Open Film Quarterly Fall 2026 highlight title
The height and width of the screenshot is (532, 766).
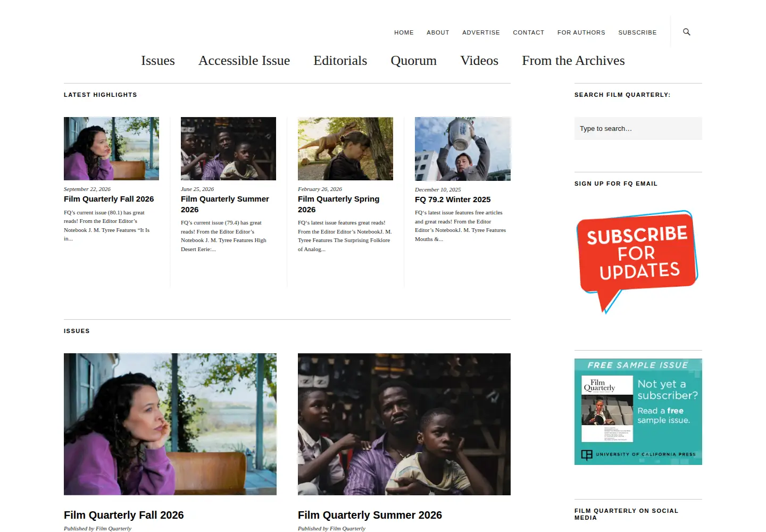[x=109, y=199]
